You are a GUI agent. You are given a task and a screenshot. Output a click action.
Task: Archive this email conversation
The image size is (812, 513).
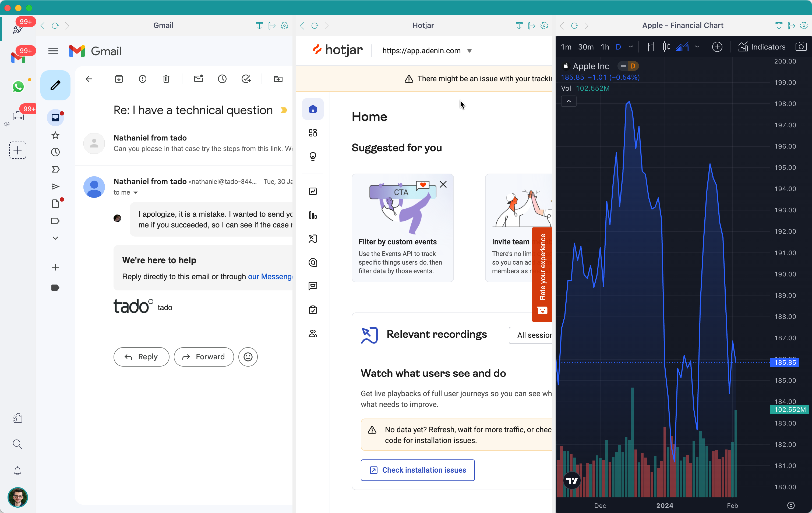click(x=119, y=79)
